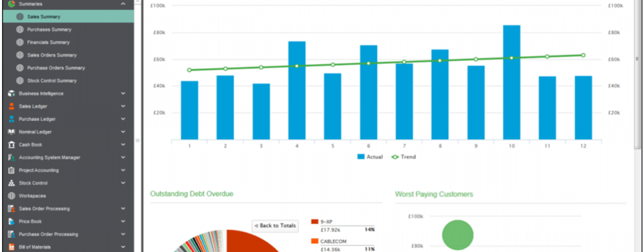This screenshot has width=644, height=252.
Task: Click the Cash Book bank icon
Action: (x=11, y=144)
